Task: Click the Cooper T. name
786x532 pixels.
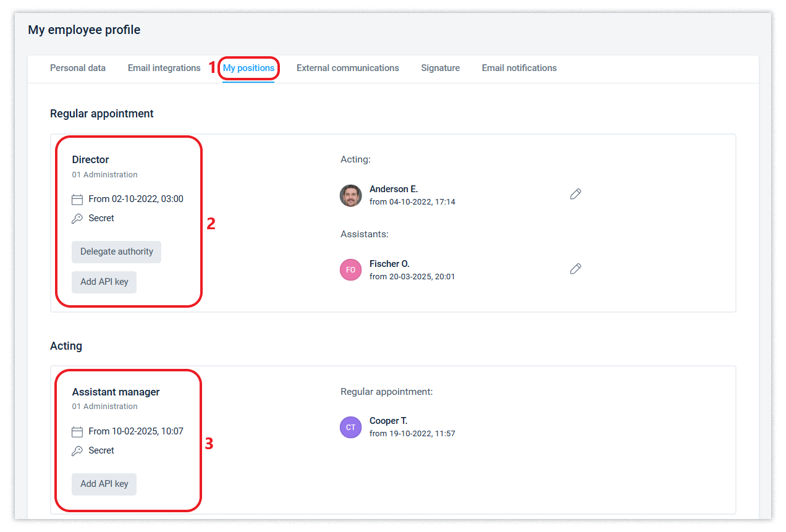Action: coord(388,421)
